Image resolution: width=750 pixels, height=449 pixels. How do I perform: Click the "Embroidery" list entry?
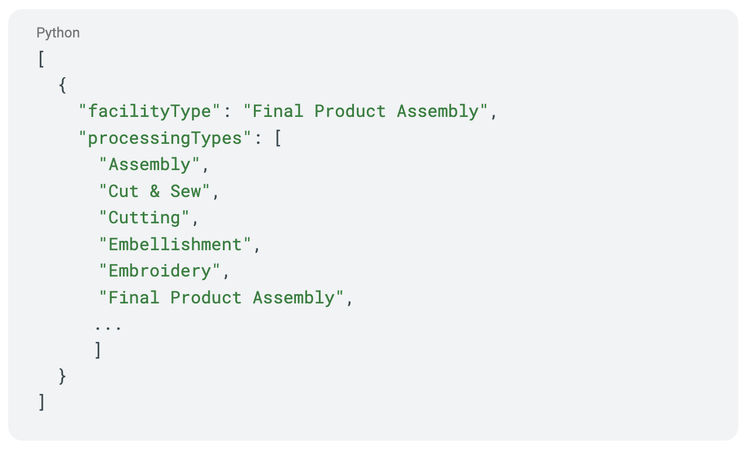[x=160, y=271]
